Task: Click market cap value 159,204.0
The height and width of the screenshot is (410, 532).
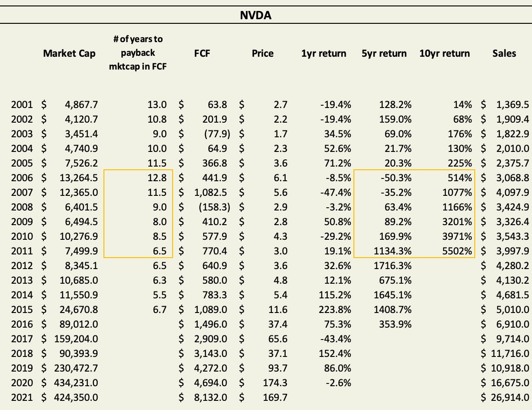Action: point(76,339)
